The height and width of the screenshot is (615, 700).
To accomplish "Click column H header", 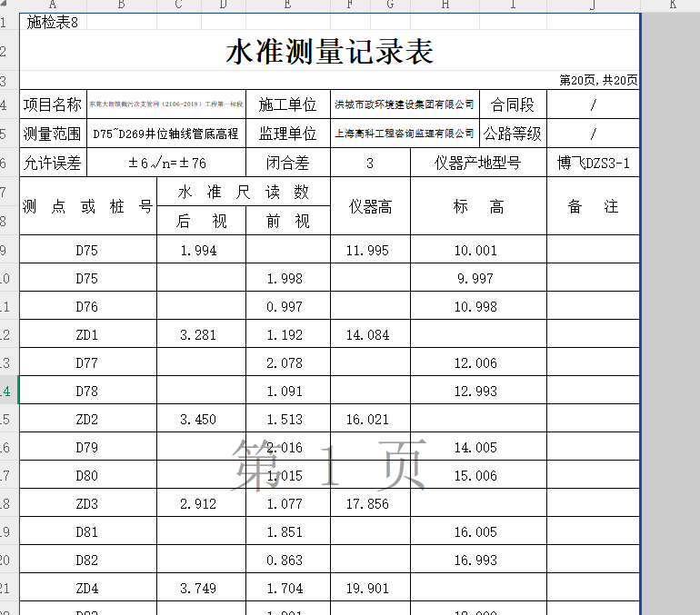I will coord(445,5).
